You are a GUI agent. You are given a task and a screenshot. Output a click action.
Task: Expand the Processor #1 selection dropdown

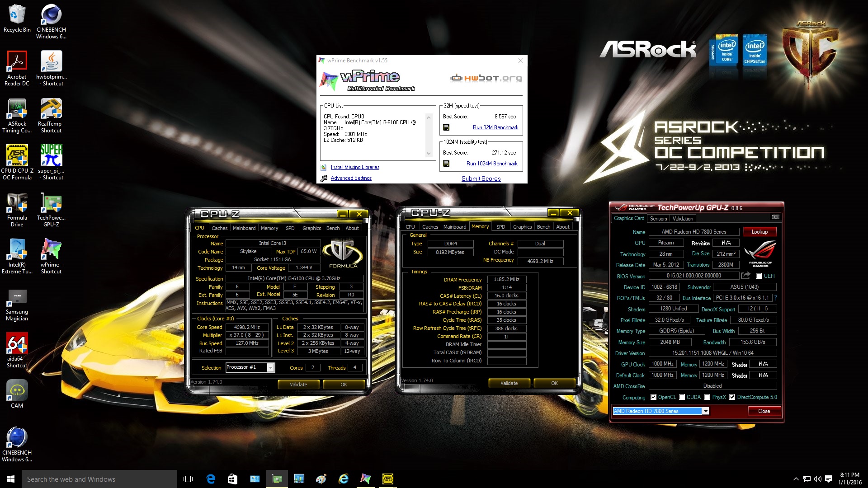(x=270, y=367)
